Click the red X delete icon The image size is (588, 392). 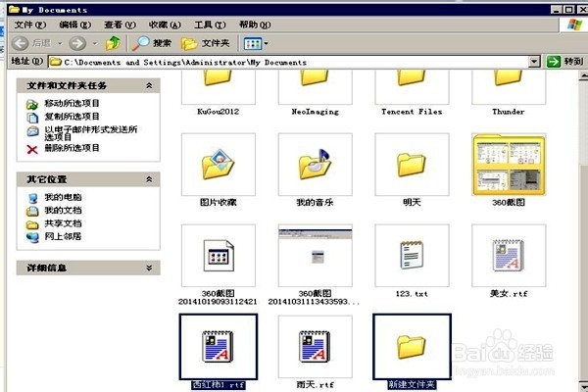(x=32, y=150)
